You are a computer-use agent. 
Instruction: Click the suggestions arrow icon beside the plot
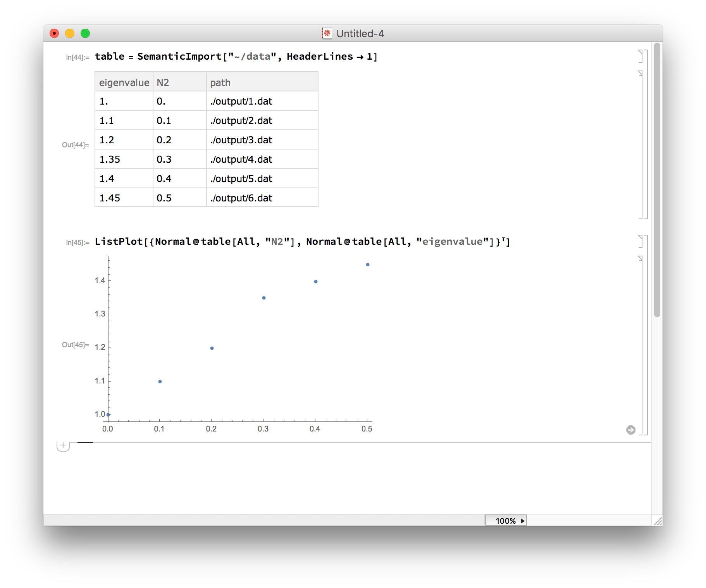tap(630, 430)
